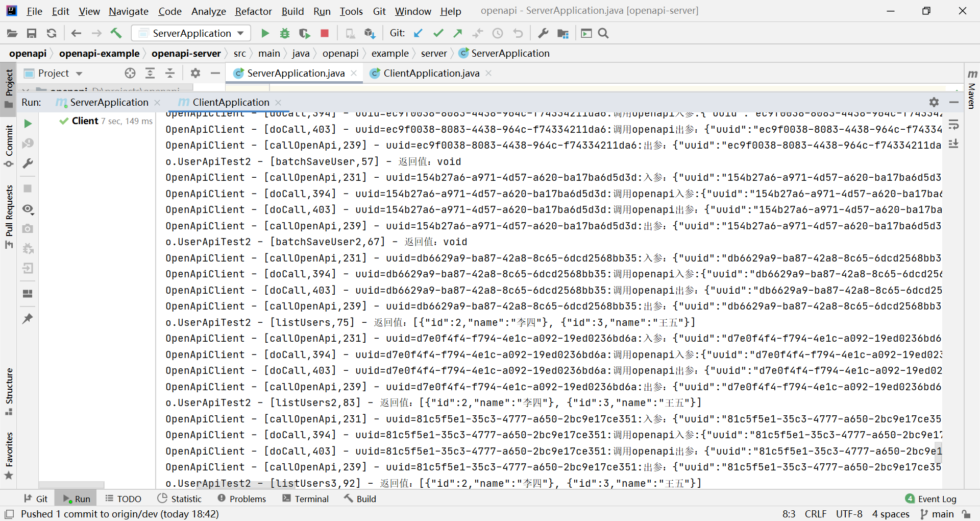Rerun Client with the green arrow in Run panel
Viewport: 980px width, 521px height.
pos(28,124)
